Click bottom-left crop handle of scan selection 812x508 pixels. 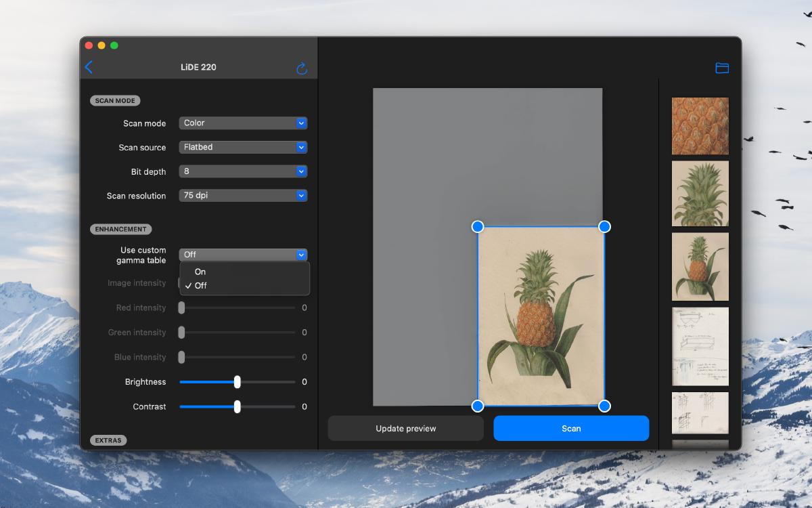[x=478, y=406]
